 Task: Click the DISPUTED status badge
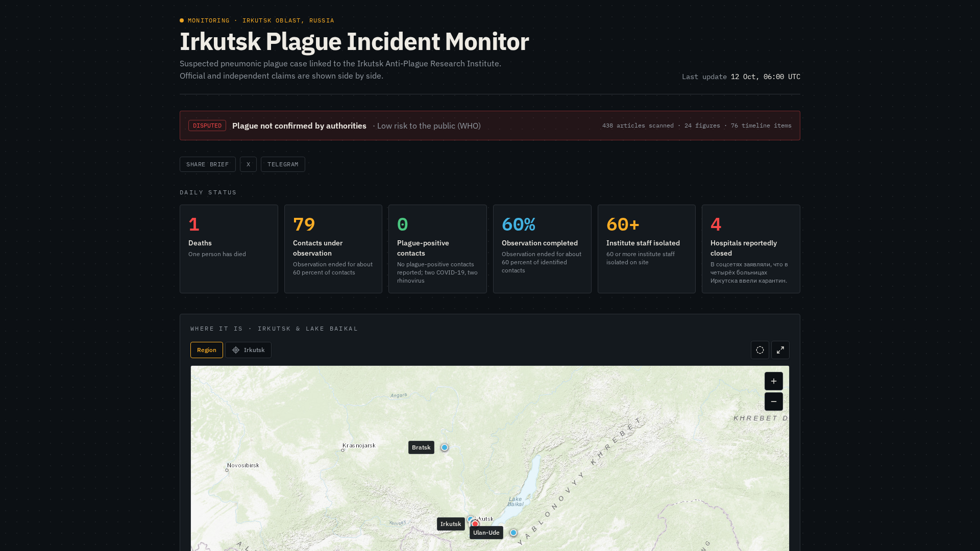(207, 126)
